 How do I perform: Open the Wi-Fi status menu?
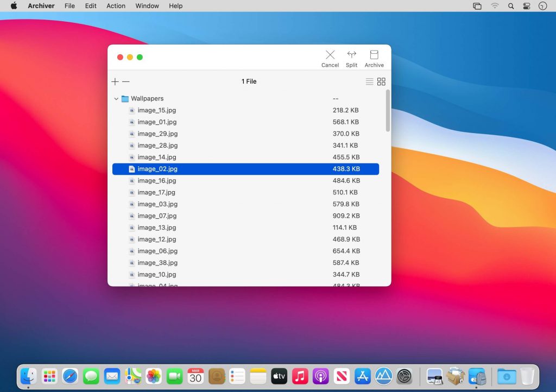tap(494, 6)
